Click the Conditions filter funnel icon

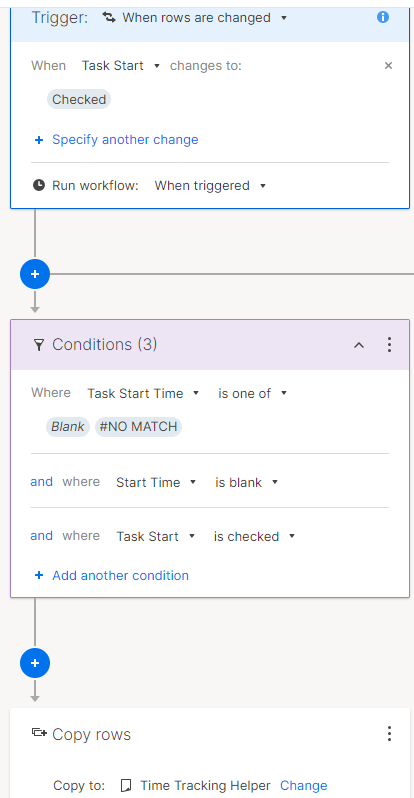click(x=39, y=345)
